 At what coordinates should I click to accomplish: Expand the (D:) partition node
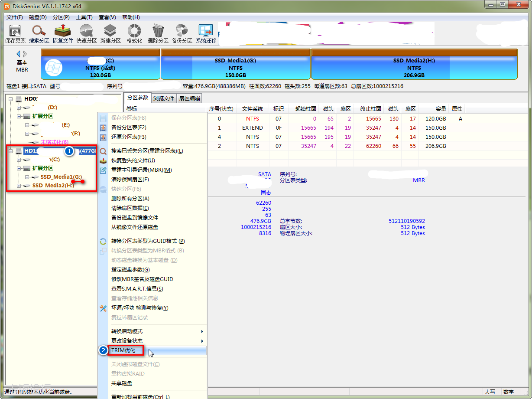pos(19,108)
